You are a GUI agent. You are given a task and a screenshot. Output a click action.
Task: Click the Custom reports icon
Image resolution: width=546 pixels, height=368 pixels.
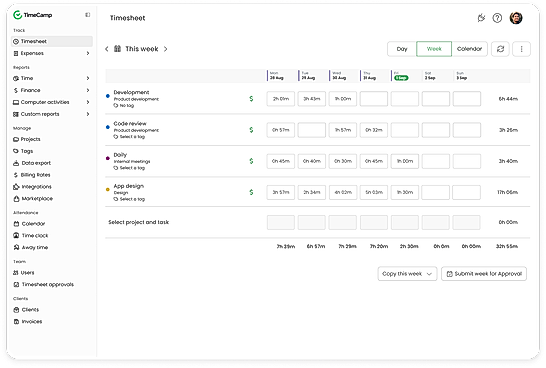[16, 114]
